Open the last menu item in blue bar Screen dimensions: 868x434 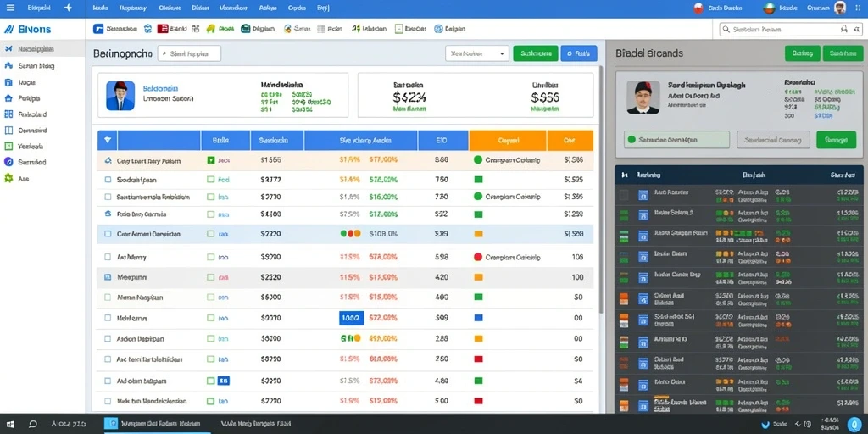point(323,8)
